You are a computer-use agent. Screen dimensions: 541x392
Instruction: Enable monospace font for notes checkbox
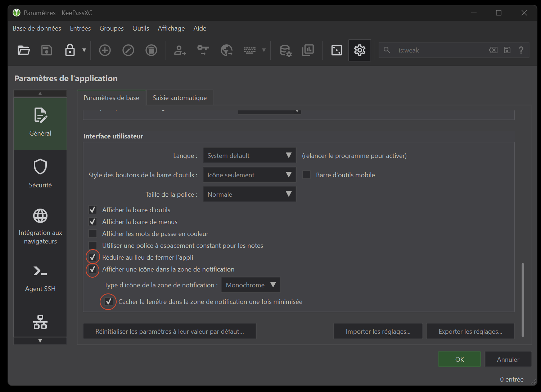coord(93,245)
